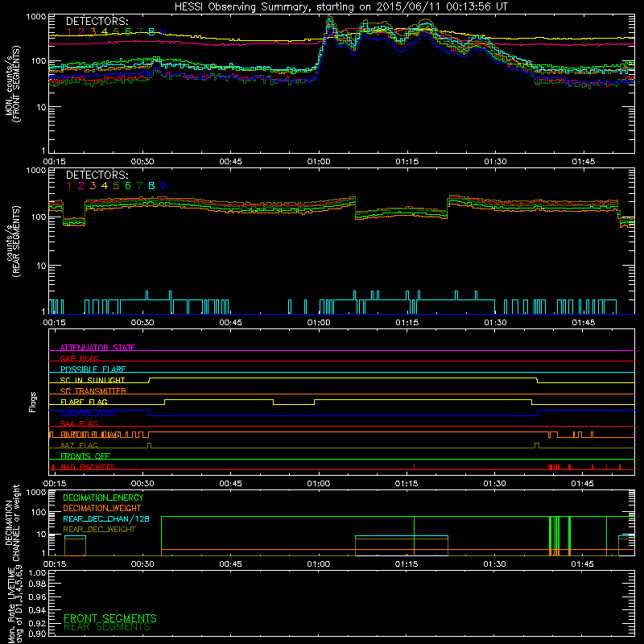Click the 00:15 tick label under the Flags plot
This screenshot has height=644, width=644.
pos(55,484)
